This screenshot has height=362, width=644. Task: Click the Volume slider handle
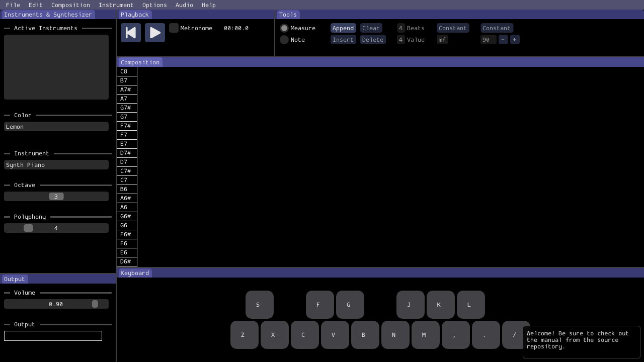click(x=95, y=304)
